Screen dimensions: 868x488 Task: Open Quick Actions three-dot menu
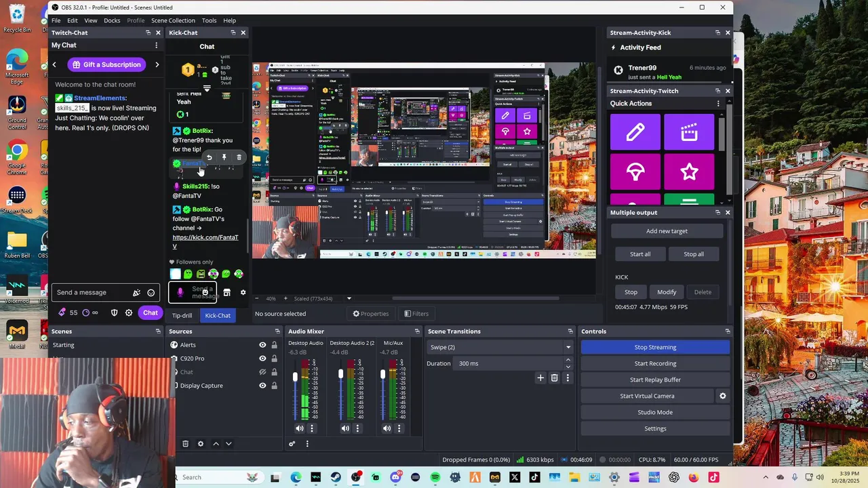coord(718,104)
